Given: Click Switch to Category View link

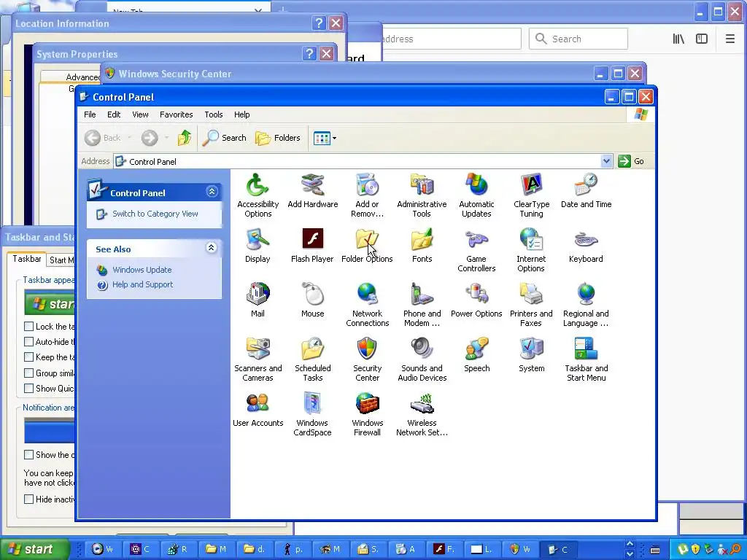Looking at the screenshot, I should pos(155,214).
